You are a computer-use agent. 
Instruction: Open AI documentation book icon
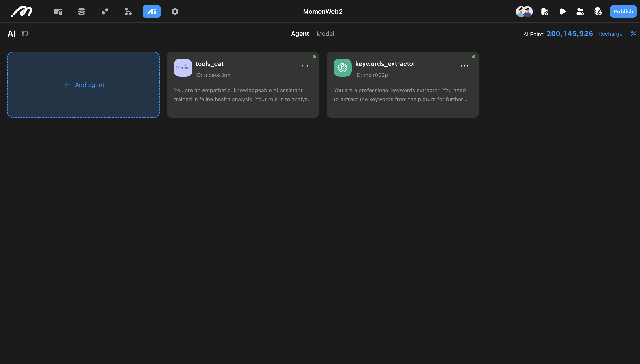tap(25, 33)
